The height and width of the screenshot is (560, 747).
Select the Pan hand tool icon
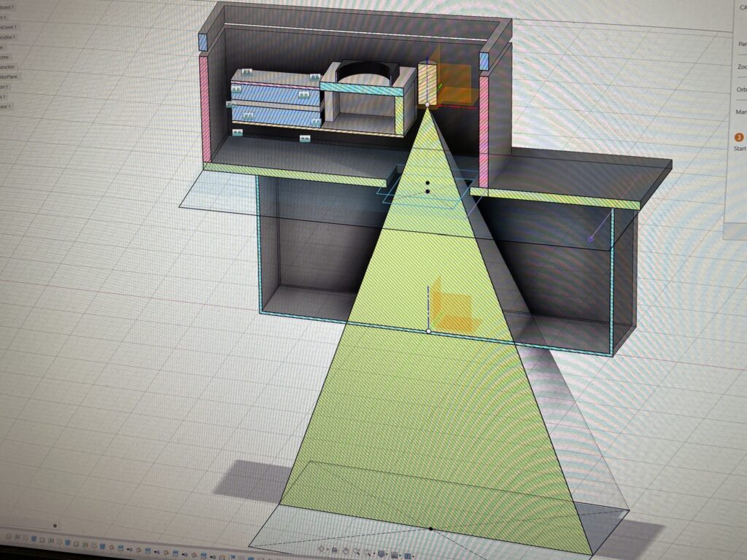coord(345,551)
